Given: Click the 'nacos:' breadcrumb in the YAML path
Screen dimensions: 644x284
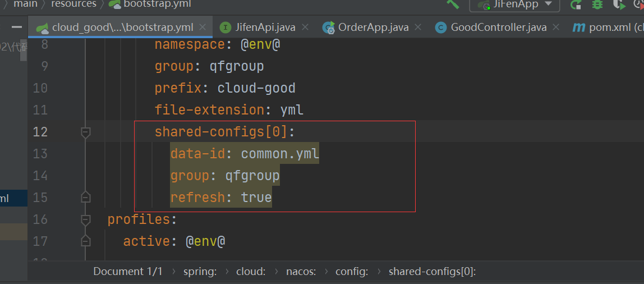Looking at the screenshot, I should (301, 272).
